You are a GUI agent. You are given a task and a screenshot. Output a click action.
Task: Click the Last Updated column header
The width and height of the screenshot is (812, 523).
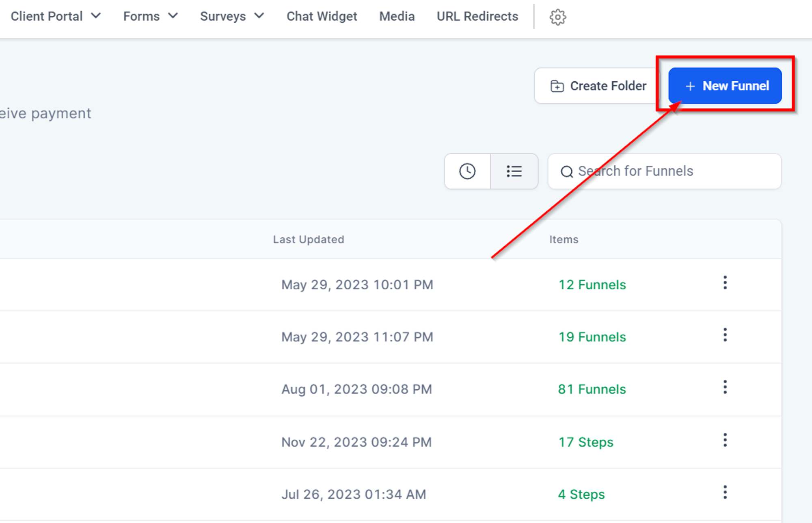[x=309, y=239]
